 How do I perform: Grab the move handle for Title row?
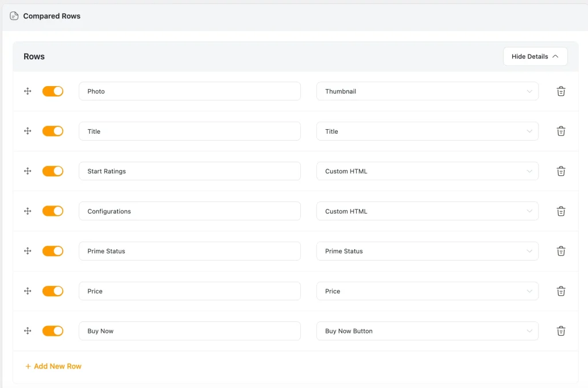[28, 131]
